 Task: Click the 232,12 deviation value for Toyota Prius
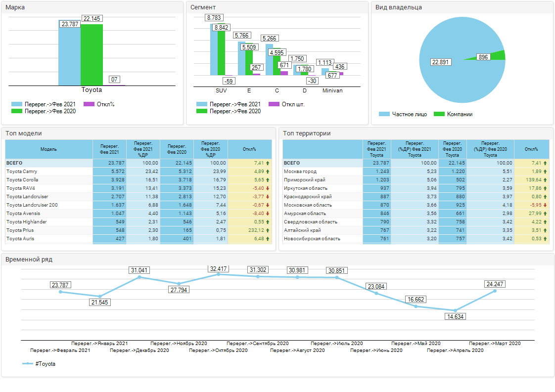coord(257,230)
